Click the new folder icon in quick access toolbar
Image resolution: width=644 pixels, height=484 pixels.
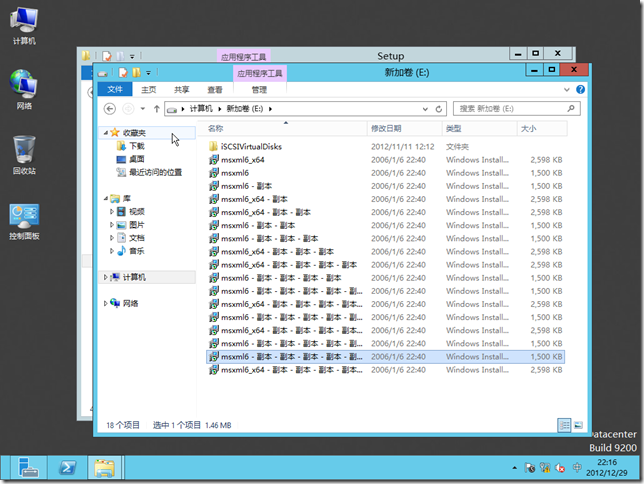coord(136,73)
